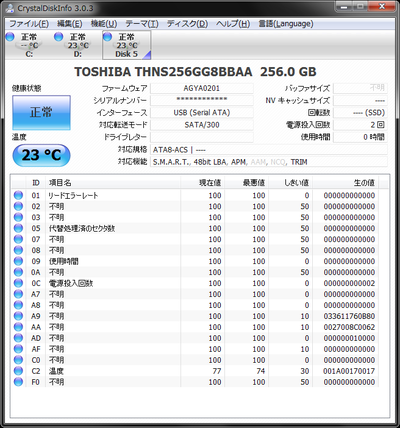Click status orb for attribute AF

coord(18,349)
